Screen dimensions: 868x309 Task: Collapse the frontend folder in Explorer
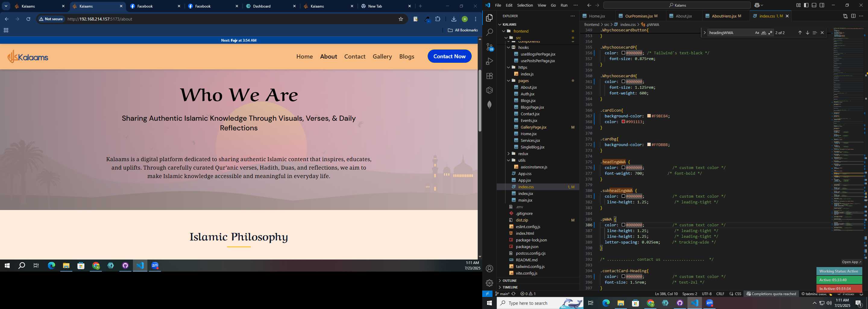pos(504,31)
